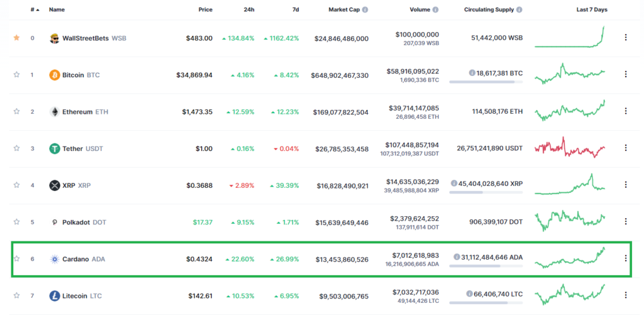Click XRP circulating supply progress bar

tap(486, 192)
